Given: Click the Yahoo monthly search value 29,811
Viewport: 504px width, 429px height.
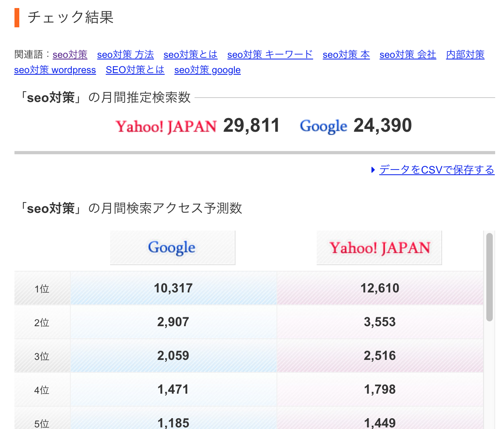Looking at the screenshot, I should click(251, 126).
